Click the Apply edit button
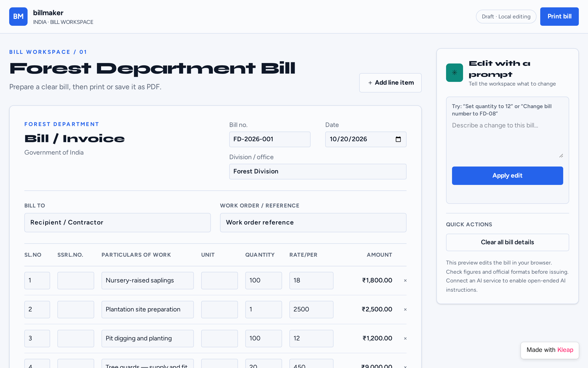The height and width of the screenshot is (368, 588). click(x=507, y=176)
